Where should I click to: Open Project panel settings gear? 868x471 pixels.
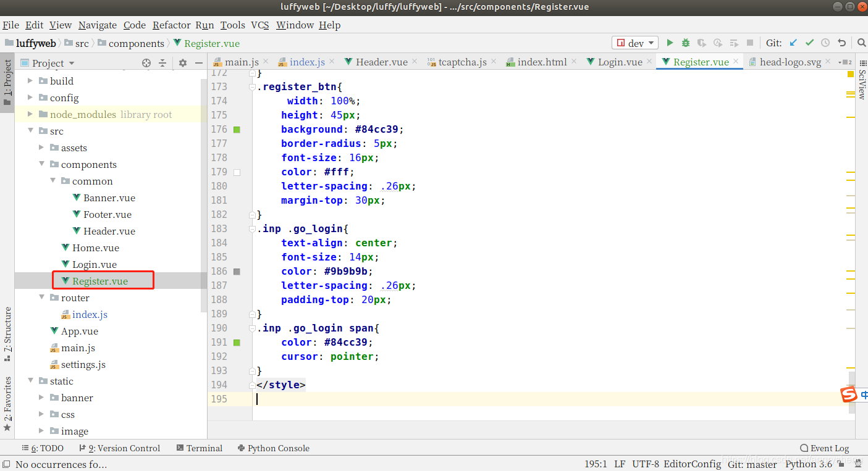pyautogui.click(x=182, y=63)
